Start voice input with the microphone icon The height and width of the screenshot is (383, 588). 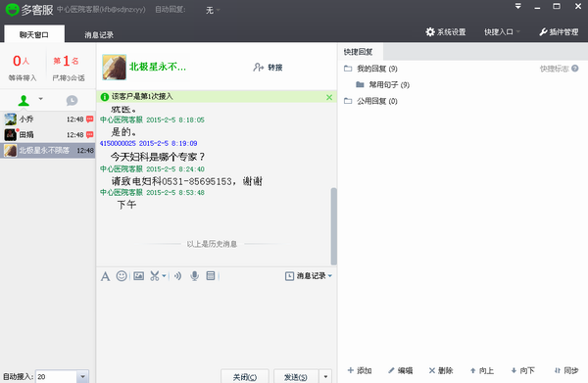(x=194, y=276)
